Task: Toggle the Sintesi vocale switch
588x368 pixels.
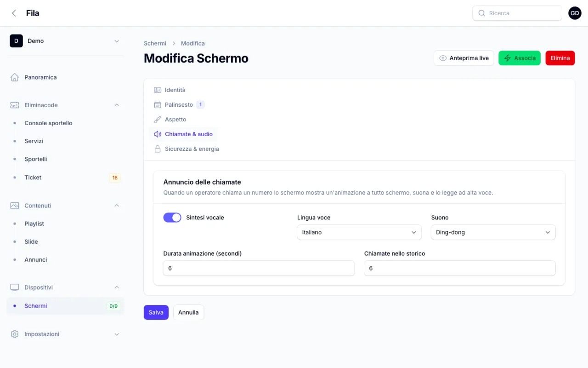Action: point(172,218)
